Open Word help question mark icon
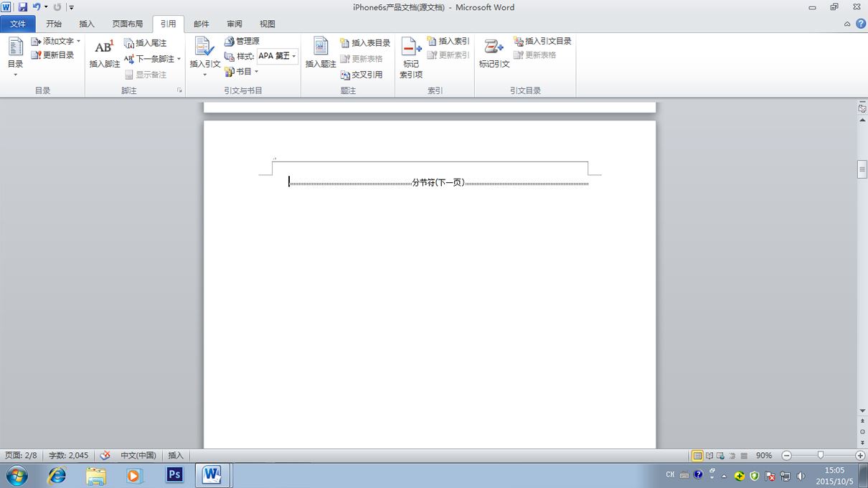868x488 pixels. [861, 24]
